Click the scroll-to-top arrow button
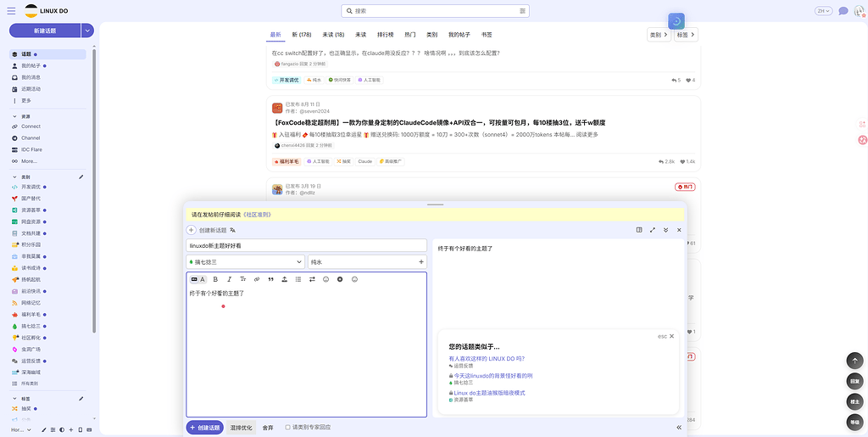This screenshot has height=437, width=868. (x=854, y=361)
